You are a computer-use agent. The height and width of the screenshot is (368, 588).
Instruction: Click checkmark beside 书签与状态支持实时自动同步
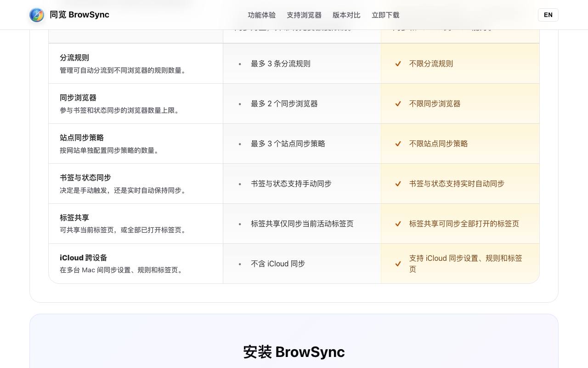398,184
